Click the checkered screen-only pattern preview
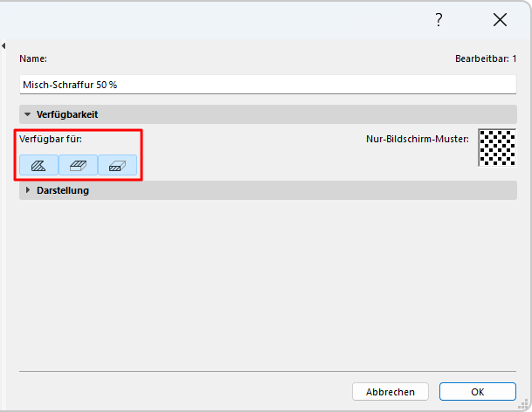 pos(497,148)
